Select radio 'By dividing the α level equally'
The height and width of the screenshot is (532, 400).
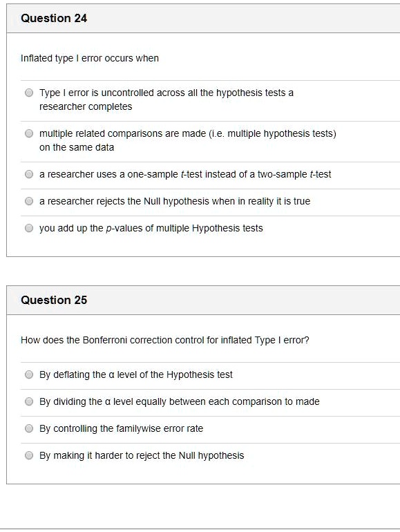pyautogui.click(x=29, y=401)
